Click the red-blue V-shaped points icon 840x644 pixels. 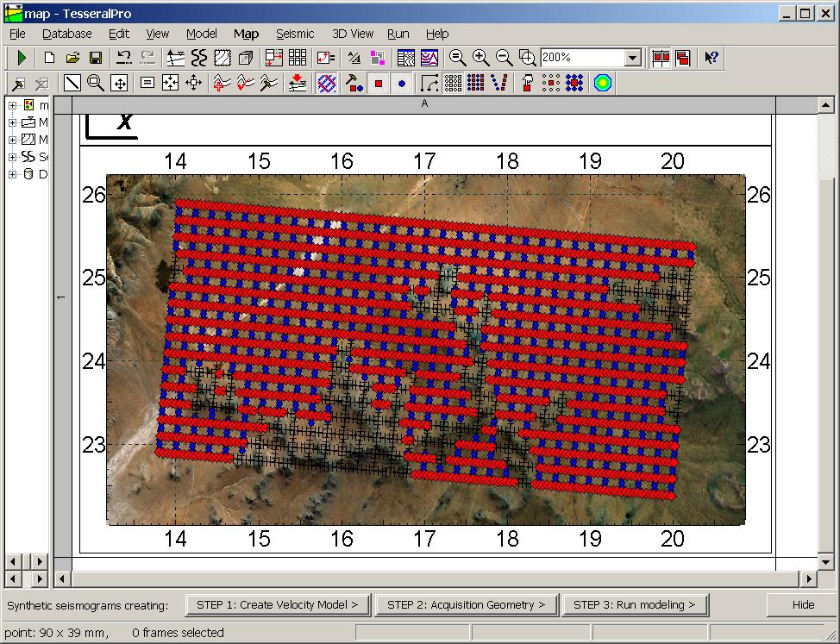[498, 84]
